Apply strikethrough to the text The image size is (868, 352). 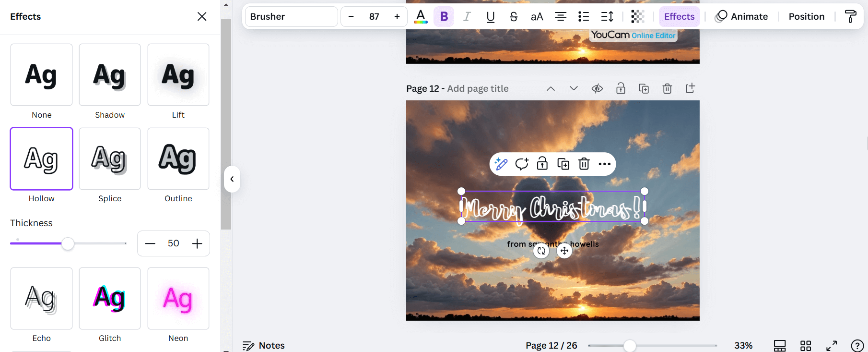point(514,16)
